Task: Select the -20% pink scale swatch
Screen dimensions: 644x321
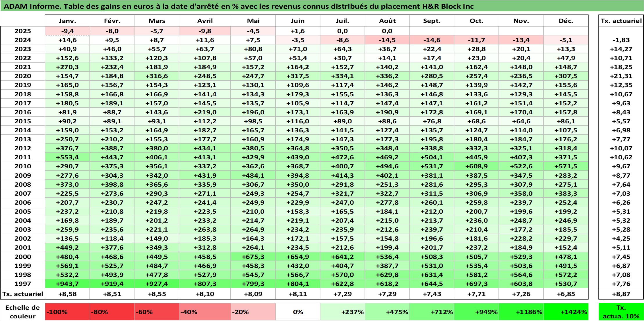Action: pyautogui.click(x=253, y=312)
